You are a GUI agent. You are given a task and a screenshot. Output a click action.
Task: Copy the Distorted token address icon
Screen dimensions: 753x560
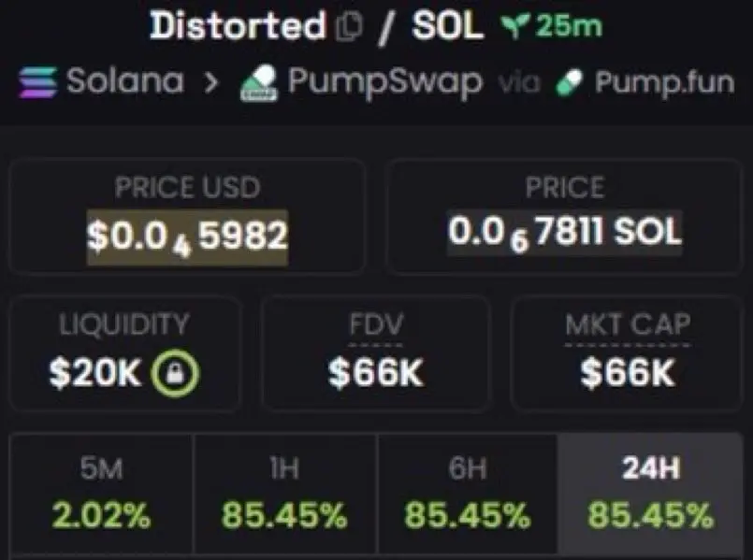click(x=349, y=26)
